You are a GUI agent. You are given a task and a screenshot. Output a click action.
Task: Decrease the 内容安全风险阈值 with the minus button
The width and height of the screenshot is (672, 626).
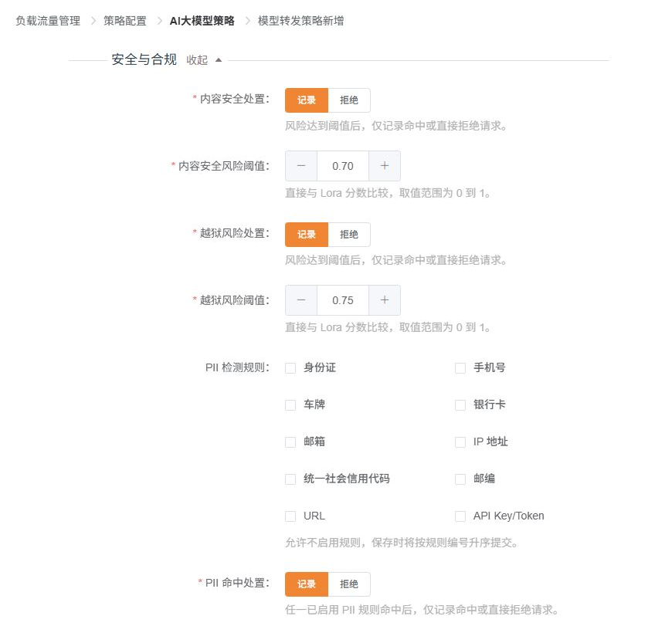(x=301, y=166)
